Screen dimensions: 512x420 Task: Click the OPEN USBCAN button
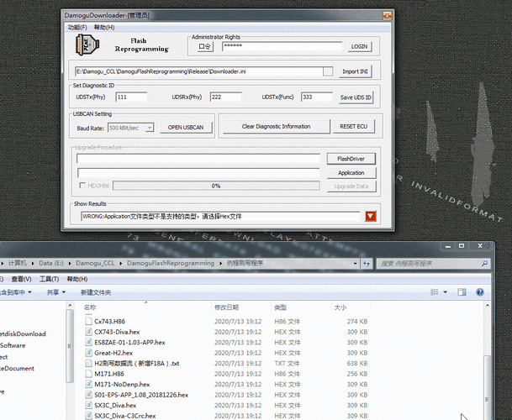tap(185, 127)
